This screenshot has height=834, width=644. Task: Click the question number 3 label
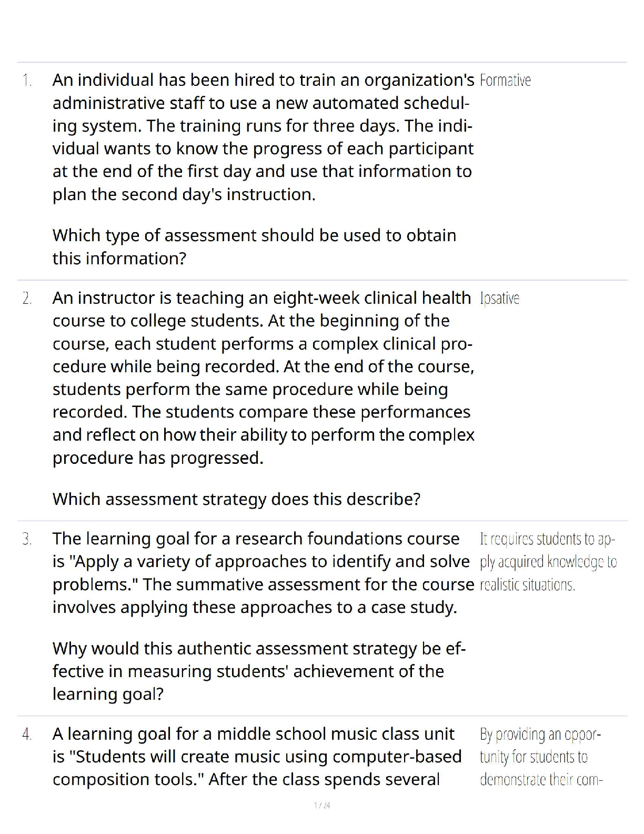point(27,539)
